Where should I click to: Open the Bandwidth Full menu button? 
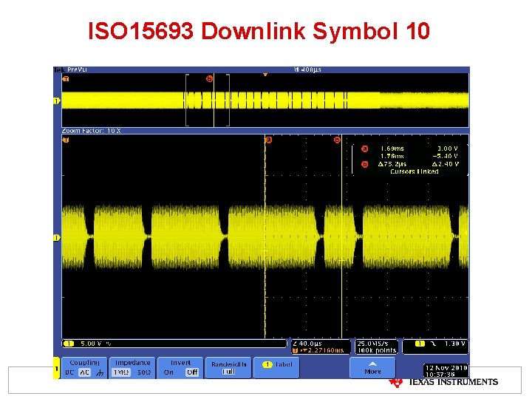point(228,367)
